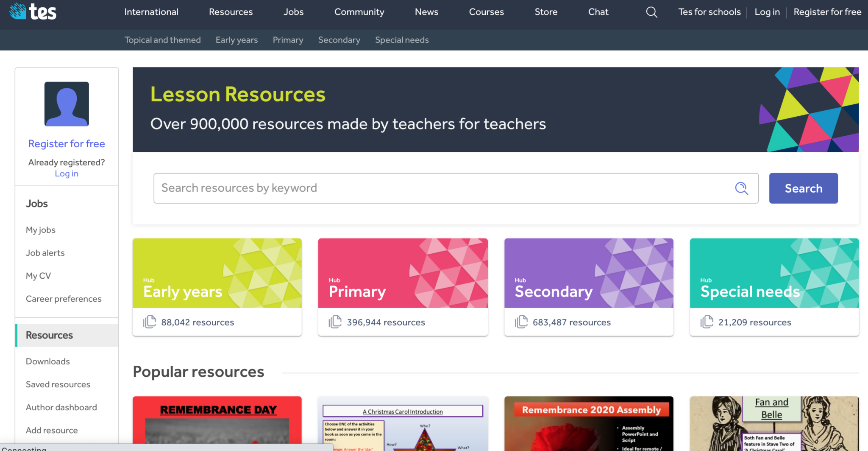
Task: Open International in the top navigation
Action: (151, 12)
